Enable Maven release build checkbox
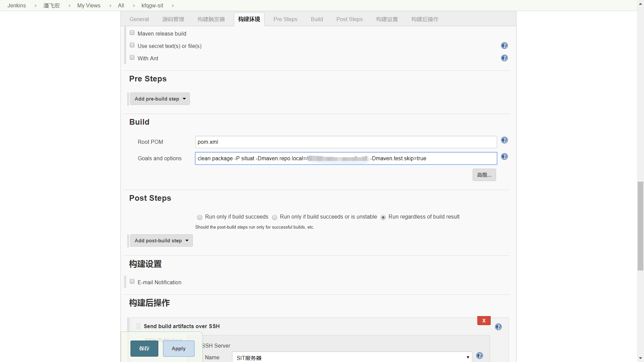The height and width of the screenshot is (362, 644). (132, 33)
